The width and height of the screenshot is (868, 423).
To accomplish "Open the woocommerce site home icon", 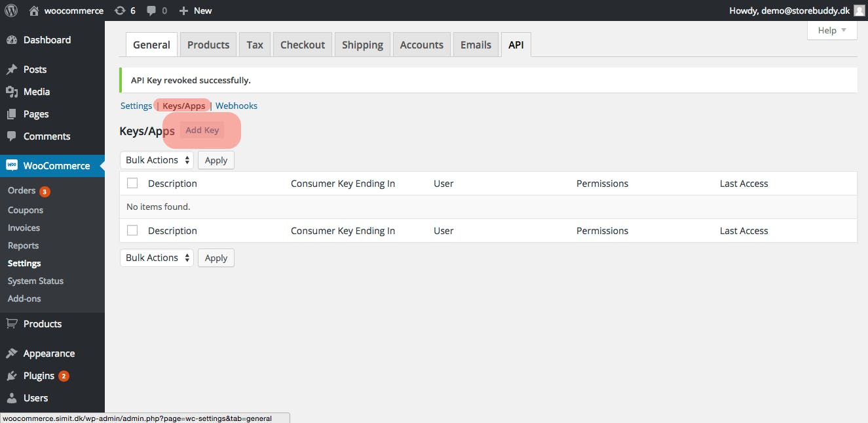I will pos(34,10).
